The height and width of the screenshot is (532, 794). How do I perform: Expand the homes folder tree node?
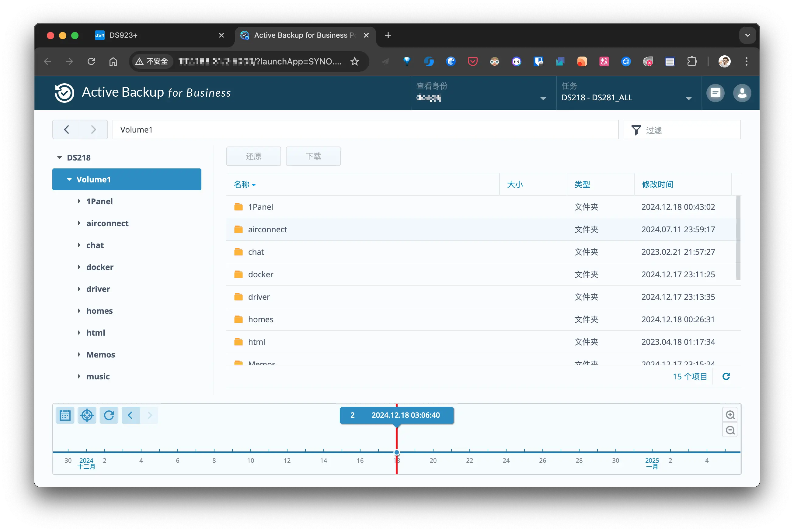pos(79,311)
